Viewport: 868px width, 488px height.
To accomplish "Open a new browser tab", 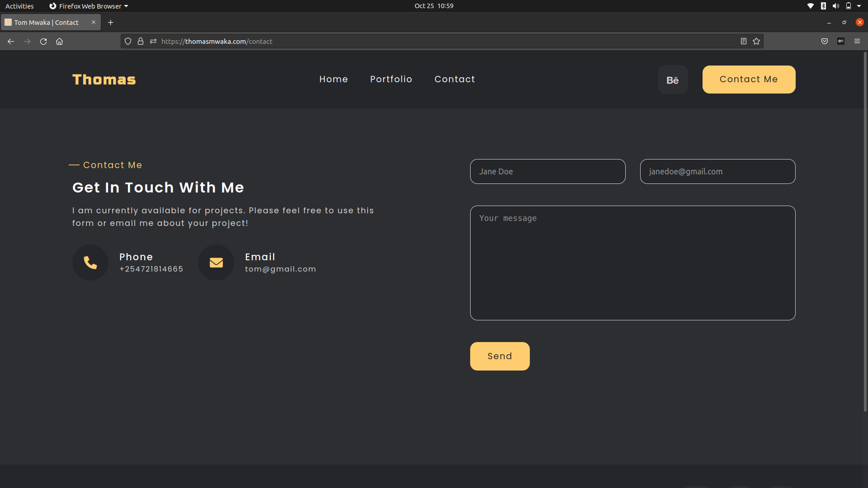I will pyautogui.click(x=110, y=22).
